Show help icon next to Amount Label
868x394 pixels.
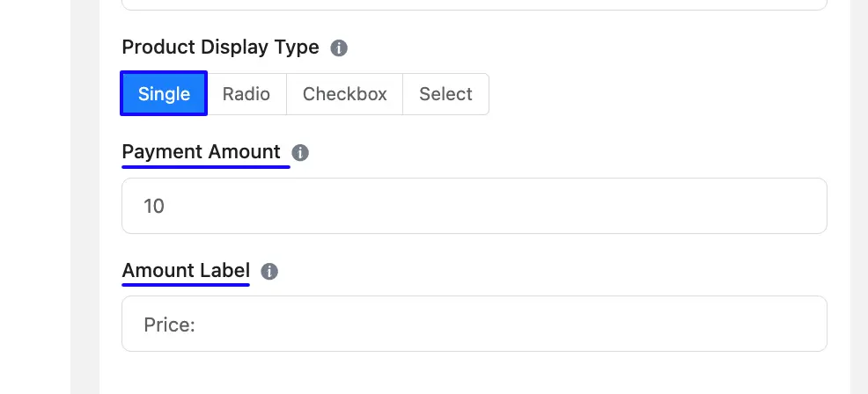tap(269, 272)
